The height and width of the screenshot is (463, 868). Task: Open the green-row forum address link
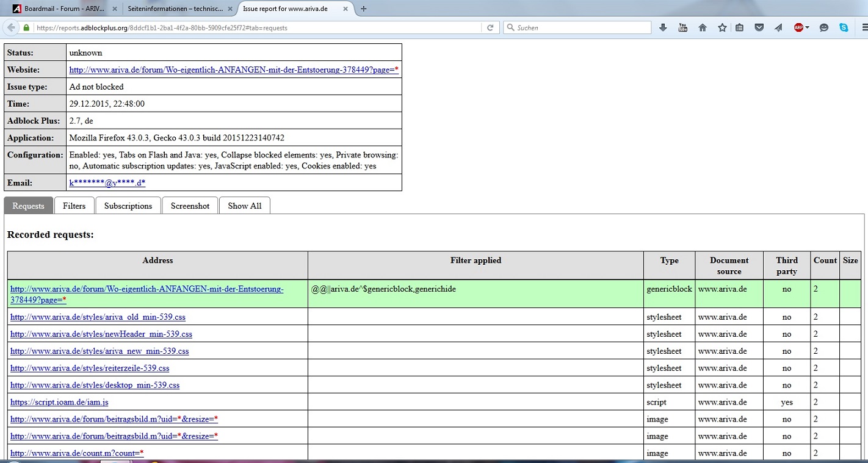tap(147, 294)
